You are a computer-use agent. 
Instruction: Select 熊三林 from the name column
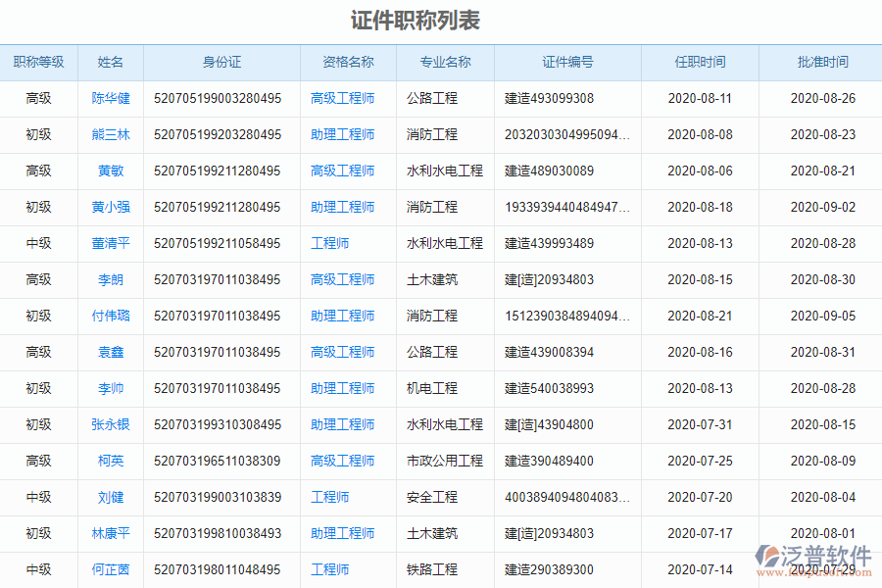click(x=110, y=134)
